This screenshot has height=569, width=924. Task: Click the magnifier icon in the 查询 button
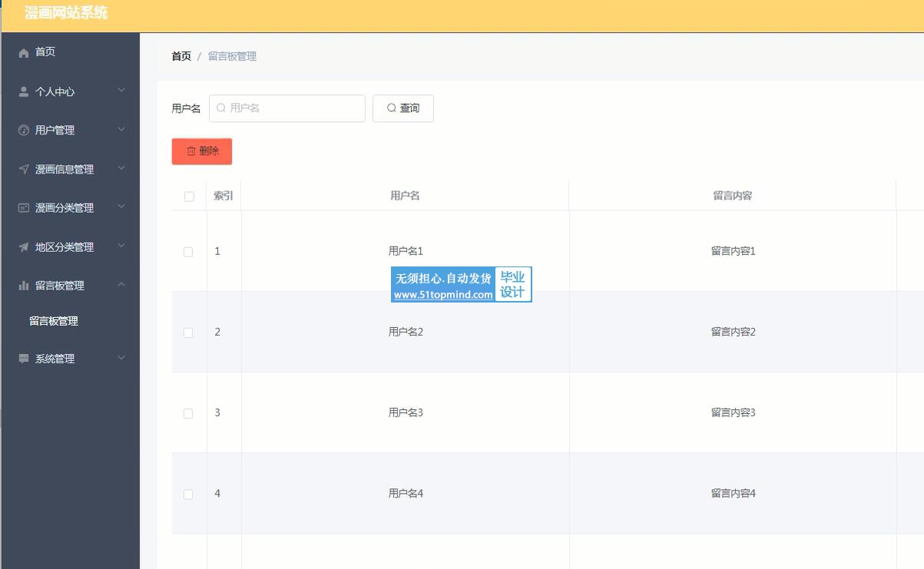coord(391,108)
